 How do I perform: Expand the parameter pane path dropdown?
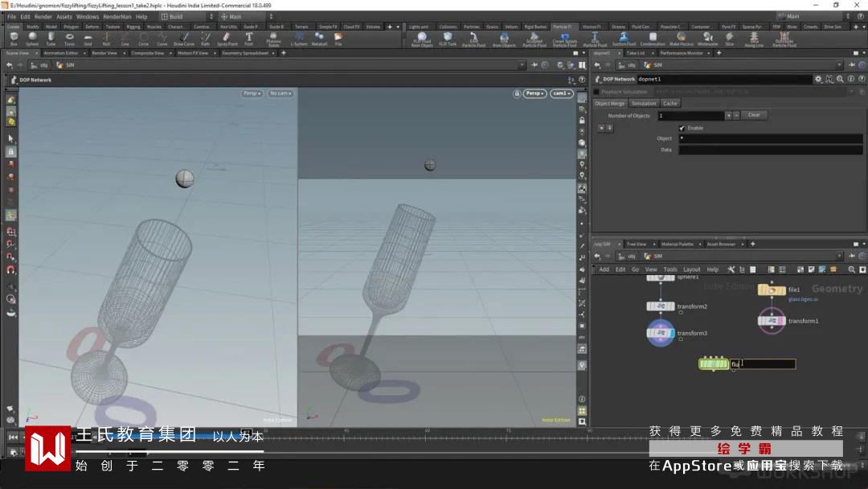(x=839, y=65)
